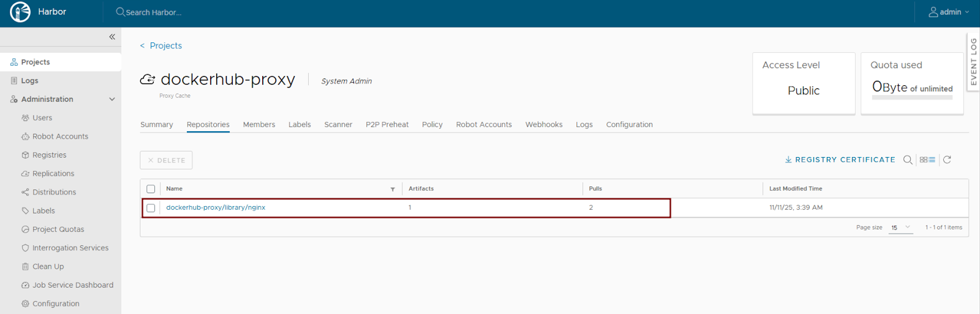This screenshot has width=980, height=314.
Task: Click the DELETE button
Action: 166,160
